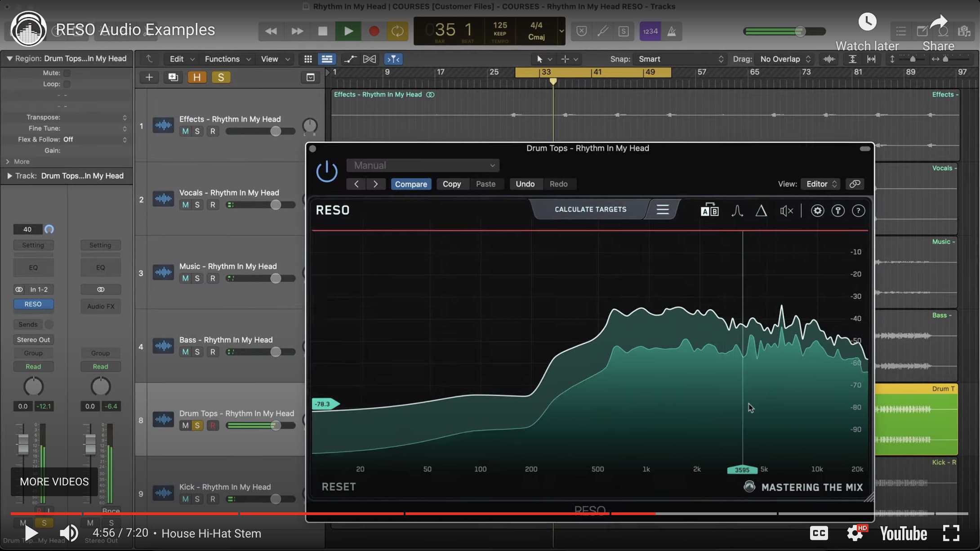Click the plugin Undo button

tap(525, 184)
